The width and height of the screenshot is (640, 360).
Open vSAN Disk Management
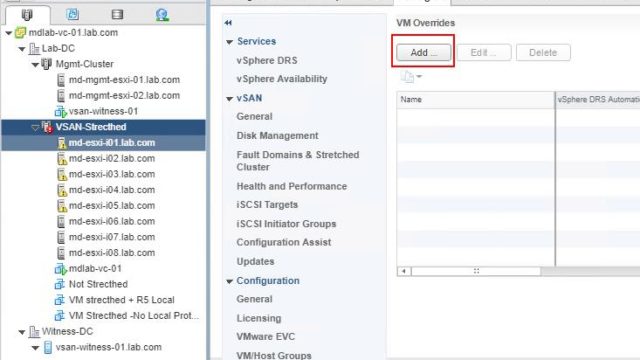(x=277, y=136)
